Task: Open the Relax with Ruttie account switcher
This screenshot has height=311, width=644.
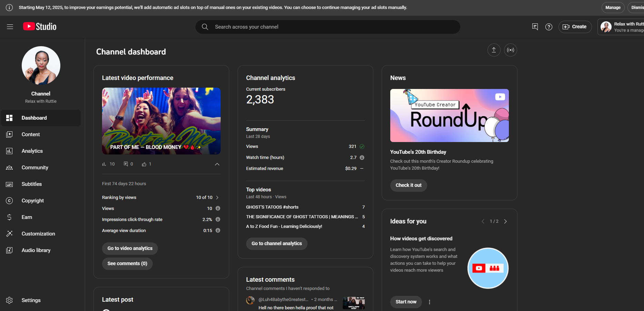Action: 621,27
